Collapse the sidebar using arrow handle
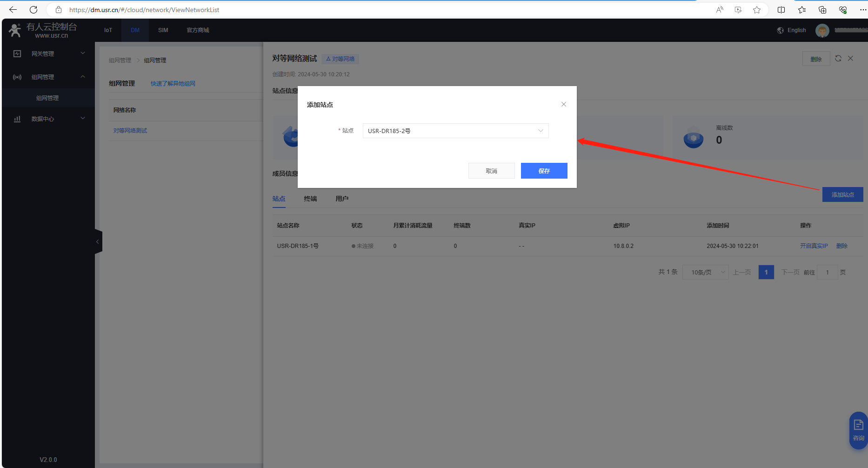The width and height of the screenshot is (868, 468). (x=98, y=241)
